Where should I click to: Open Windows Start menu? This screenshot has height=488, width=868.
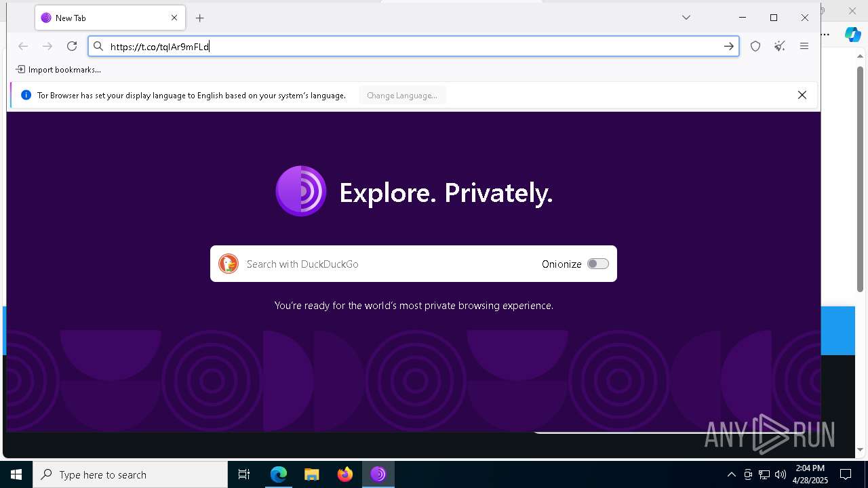[16, 474]
